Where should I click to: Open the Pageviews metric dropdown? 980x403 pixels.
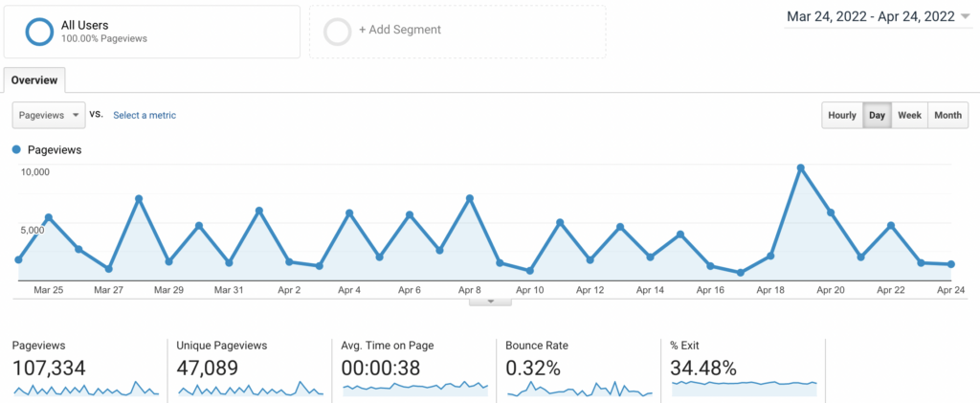pyautogui.click(x=49, y=115)
